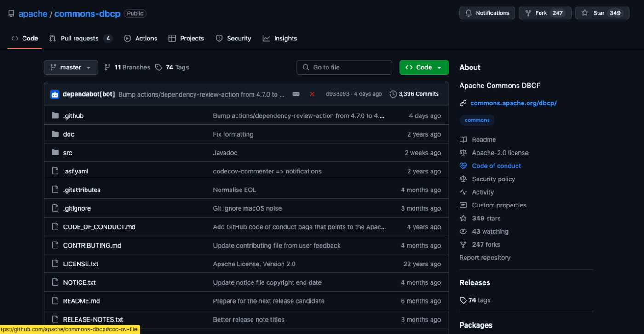Click the commons topic tag
644x334 pixels.
coord(477,120)
